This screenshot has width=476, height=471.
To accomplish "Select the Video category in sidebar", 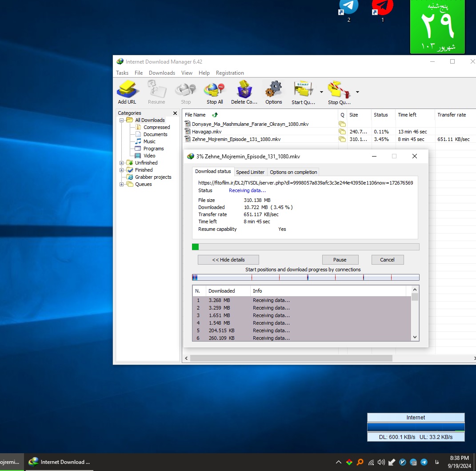I will (149, 156).
